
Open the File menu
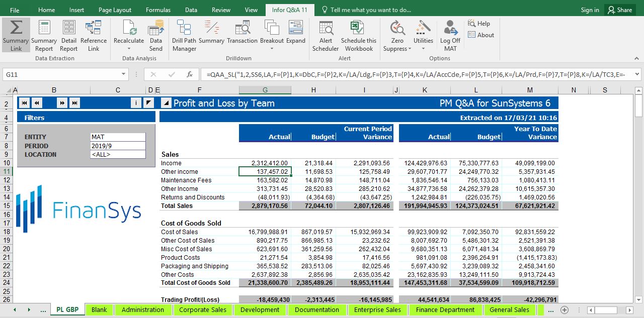(x=15, y=10)
